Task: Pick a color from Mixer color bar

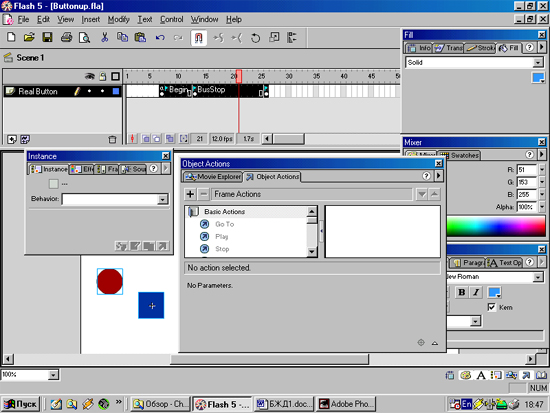Action: (x=496, y=226)
